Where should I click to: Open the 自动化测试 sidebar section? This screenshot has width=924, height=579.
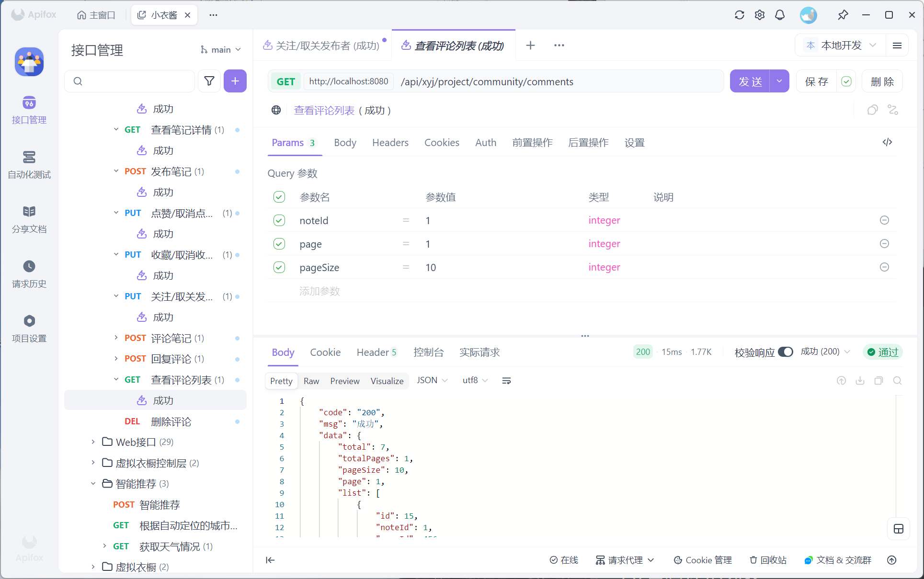click(29, 164)
